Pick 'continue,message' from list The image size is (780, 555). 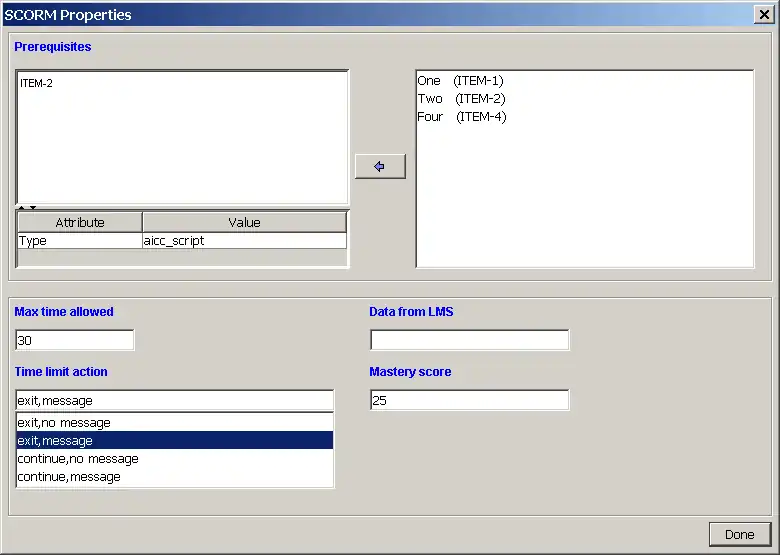(174, 477)
